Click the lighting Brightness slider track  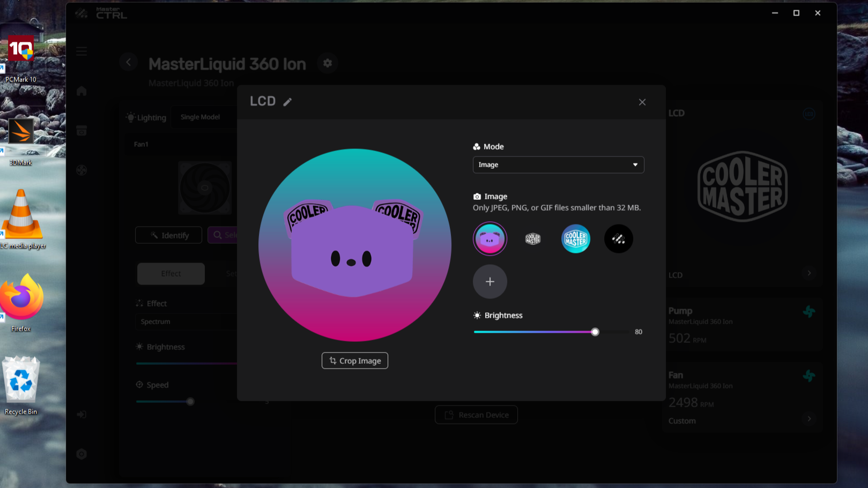186,364
